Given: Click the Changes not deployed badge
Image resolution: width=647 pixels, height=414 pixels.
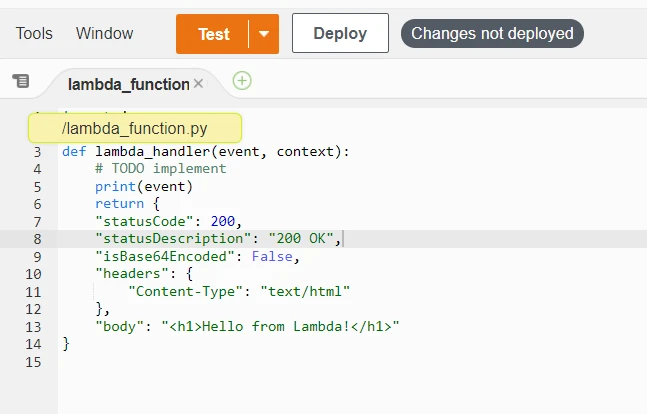Looking at the screenshot, I should (492, 33).
